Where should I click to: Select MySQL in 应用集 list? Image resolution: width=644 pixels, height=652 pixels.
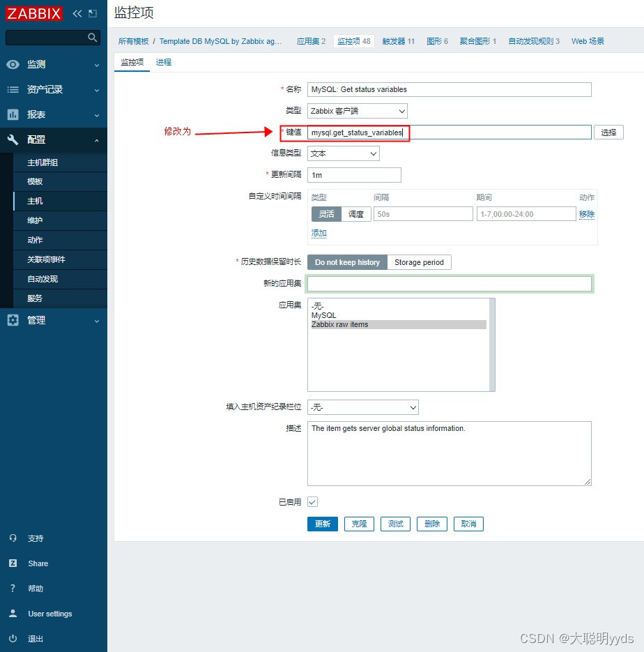[398, 315]
